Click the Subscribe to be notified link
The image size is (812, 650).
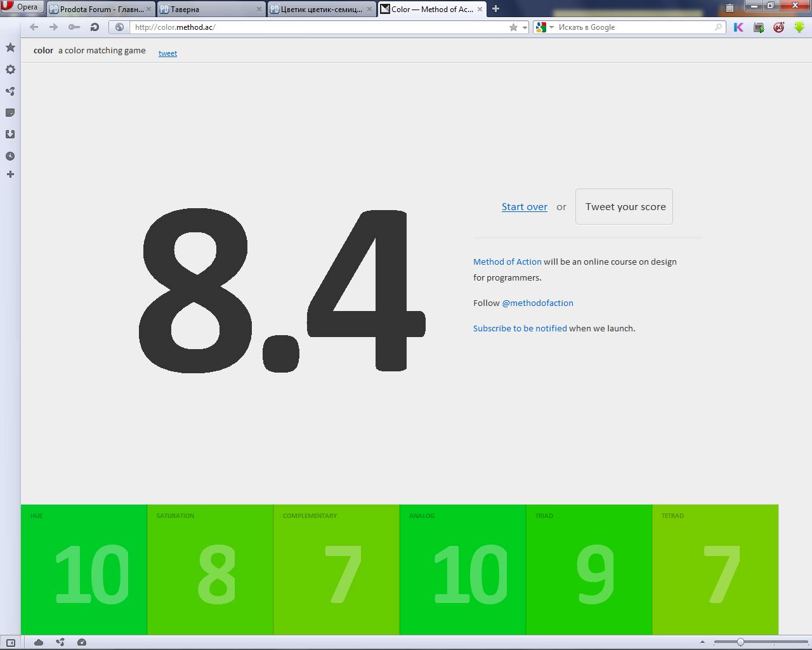520,328
